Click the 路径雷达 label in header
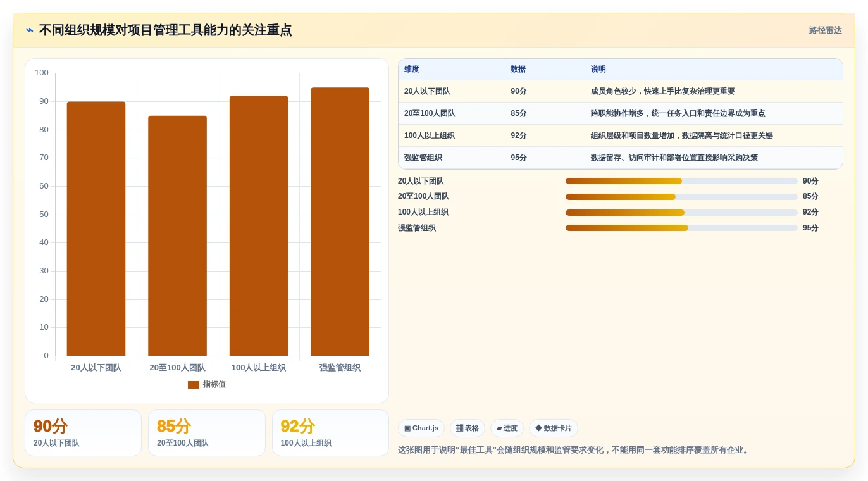Image resolution: width=868 pixels, height=481 pixels. pos(825,30)
